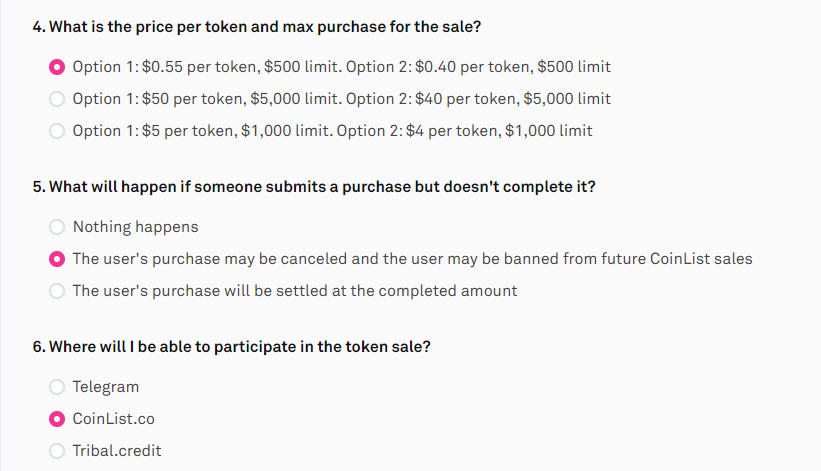Select the $0.55 per token radio button
Screen dimensions: 821x471
point(57,67)
